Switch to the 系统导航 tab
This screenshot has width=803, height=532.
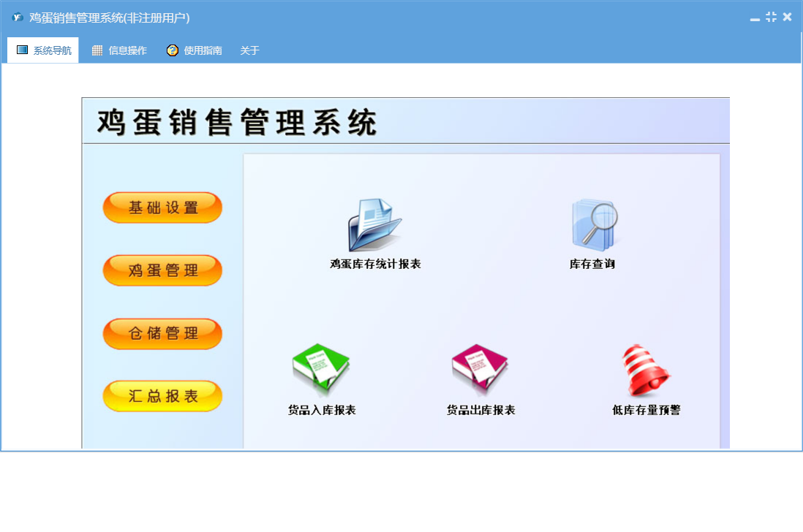pos(43,50)
